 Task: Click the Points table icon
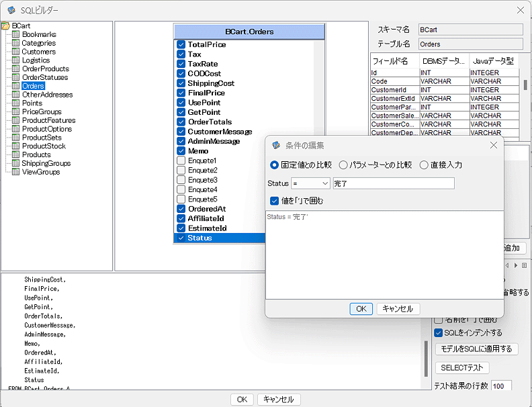[15, 103]
